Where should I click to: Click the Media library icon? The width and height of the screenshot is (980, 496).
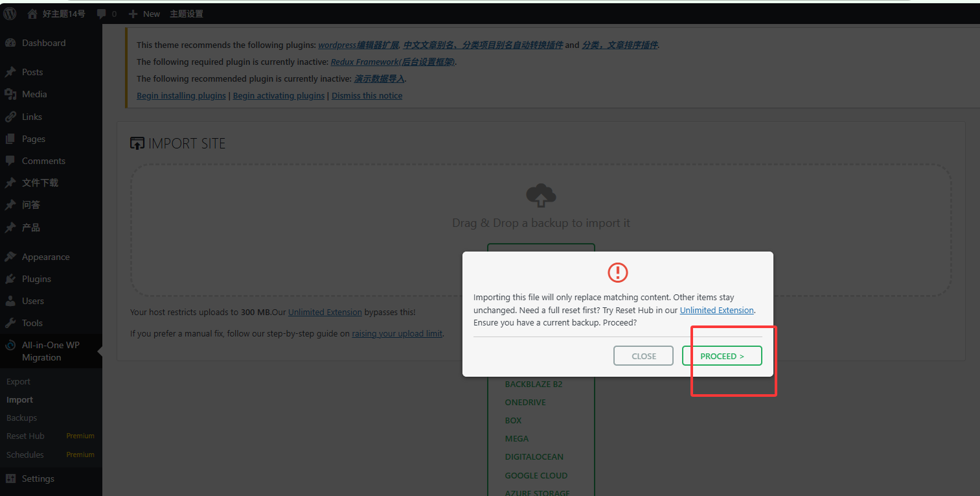coord(10,94)
